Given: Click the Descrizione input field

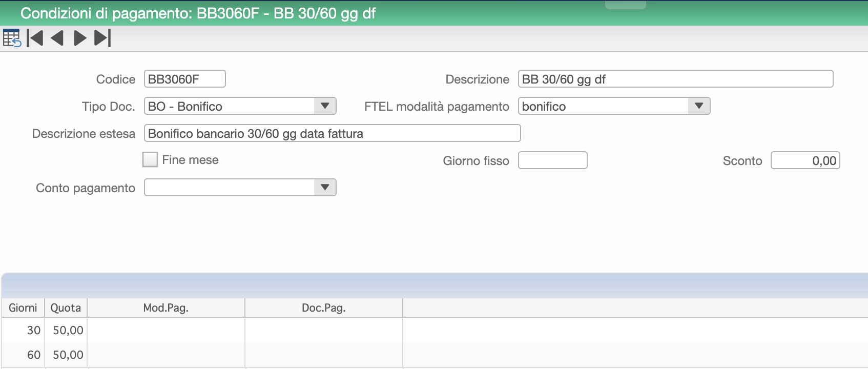Looking at the screenshot, I should (675, 79).
